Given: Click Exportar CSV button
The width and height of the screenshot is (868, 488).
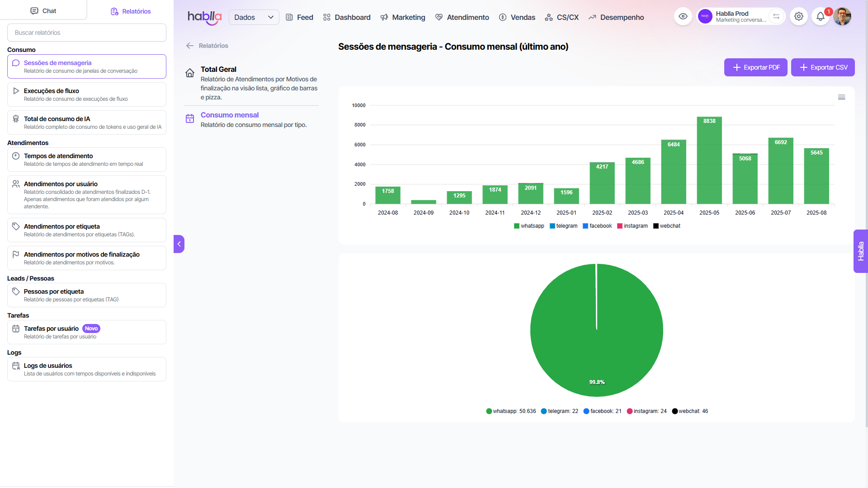Looking at the screenshot, I should (822, 67).
